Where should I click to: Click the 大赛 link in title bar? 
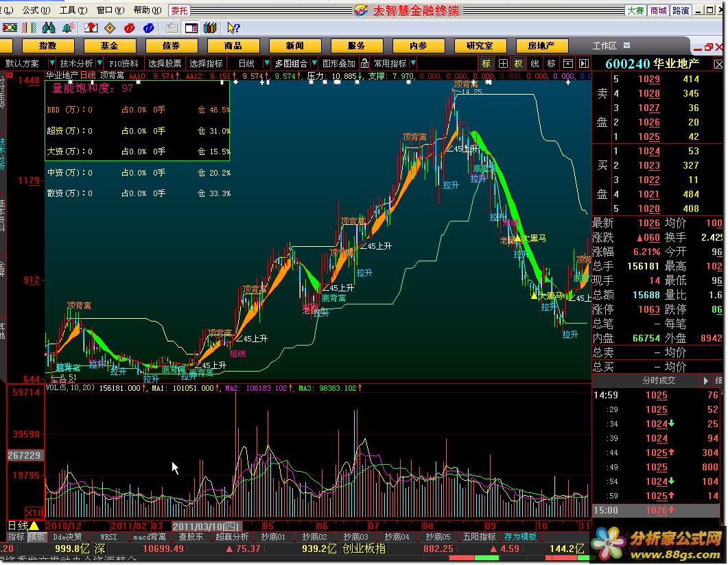(x=635, y=10)
